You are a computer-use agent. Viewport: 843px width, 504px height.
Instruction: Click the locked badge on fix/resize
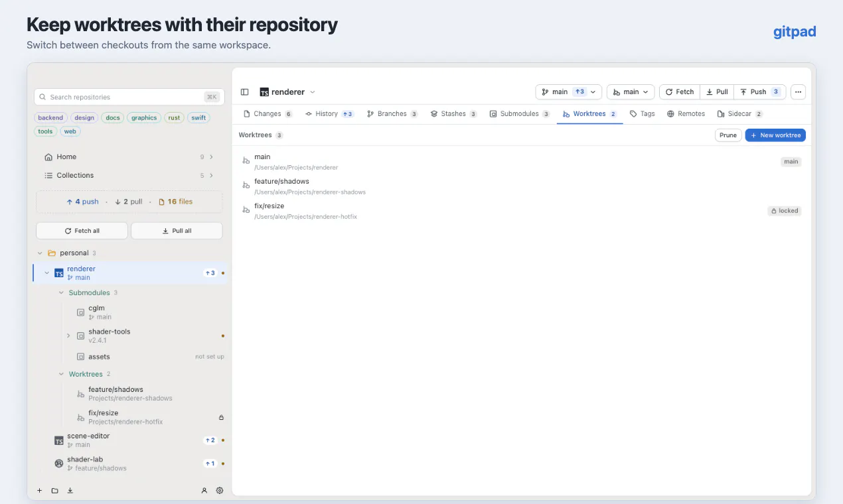[x=785, y=211]
